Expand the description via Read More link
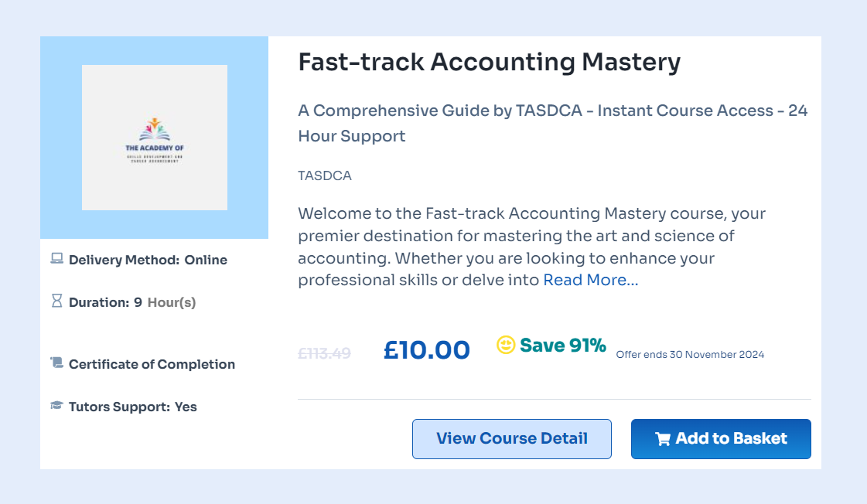The image size is (867, 504). click(591, 280)
